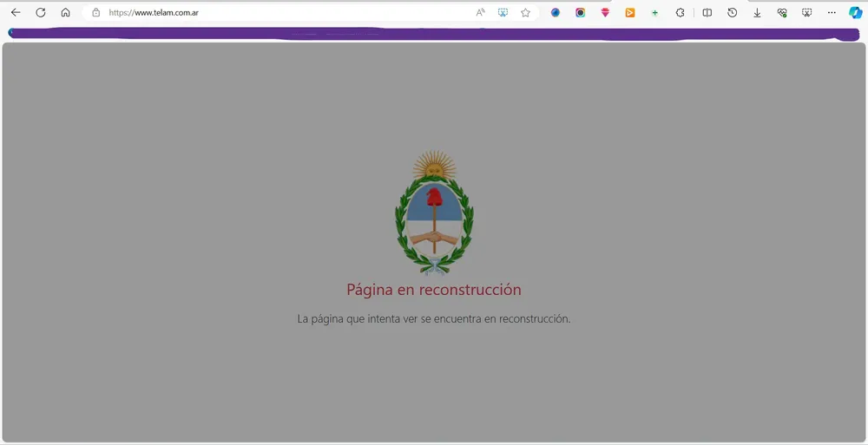Viewport: 868px width, 445px height.
Task: Go back to the previous page
Action: [16, 13]
